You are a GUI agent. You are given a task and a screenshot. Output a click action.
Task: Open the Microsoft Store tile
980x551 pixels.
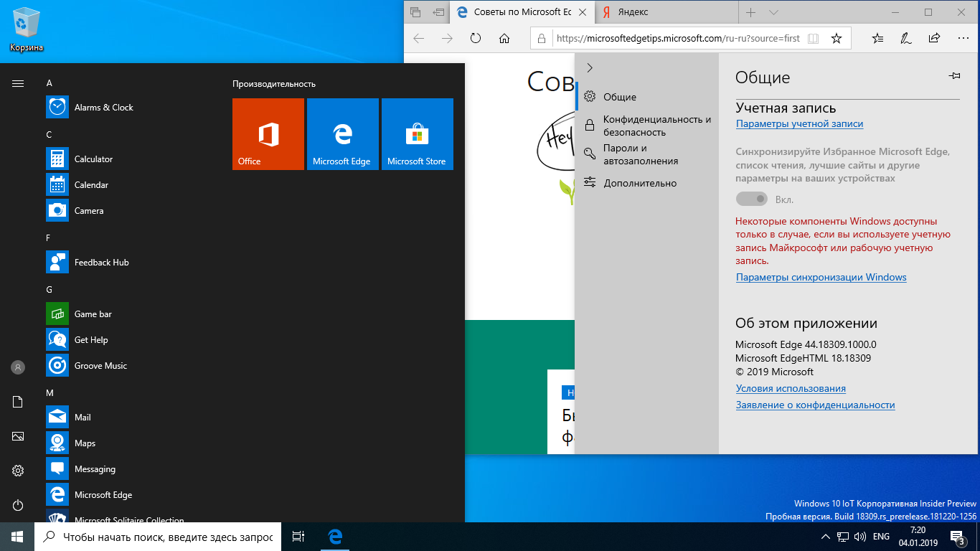point(418,134)
